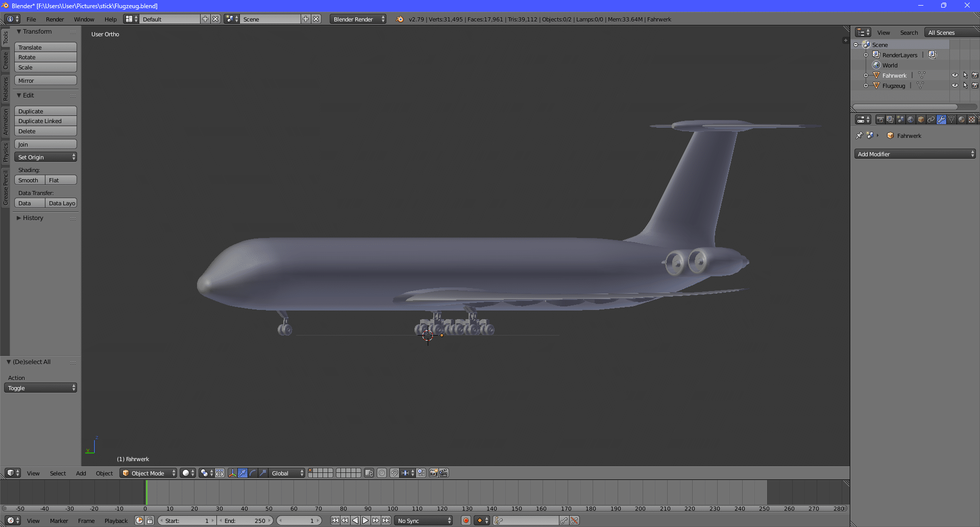Toggle selectability arrow for Fahrwerk
The image size is (980, 527).
tap(965, 75)
